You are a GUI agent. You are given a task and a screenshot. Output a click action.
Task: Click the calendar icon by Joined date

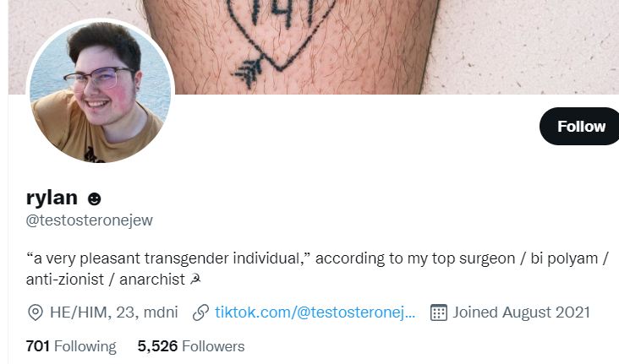(x=439, y=312)
